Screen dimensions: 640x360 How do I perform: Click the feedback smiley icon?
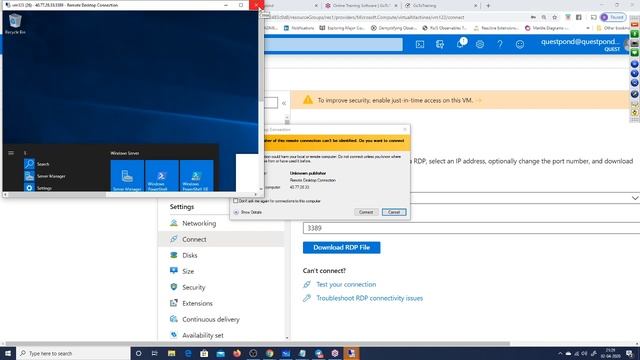coord(520,44)
